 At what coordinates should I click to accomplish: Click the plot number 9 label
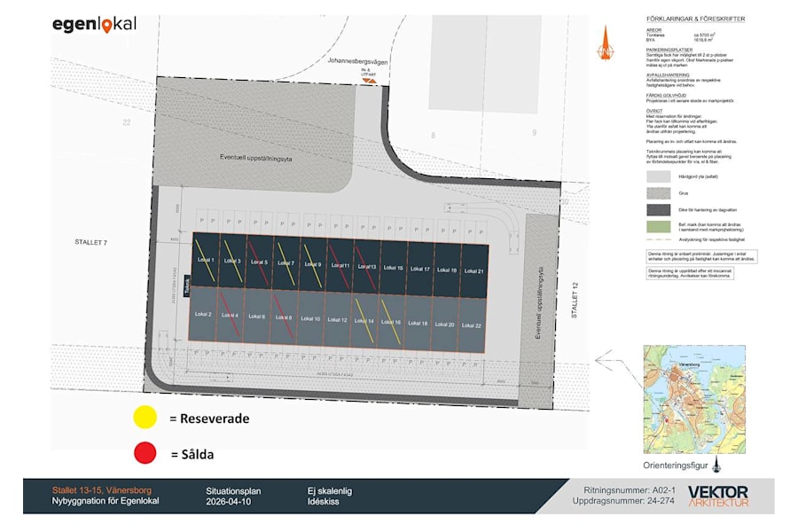(534, 132)
